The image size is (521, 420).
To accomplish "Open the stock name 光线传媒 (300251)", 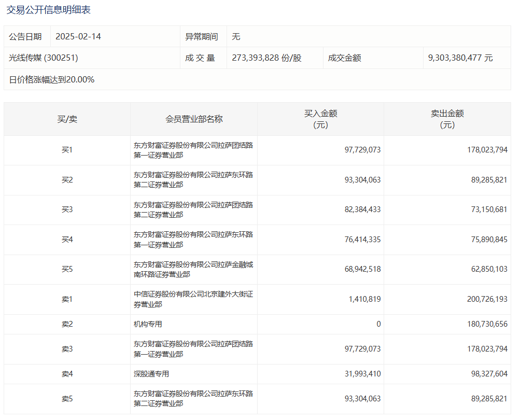I will (x=44, y=58).
